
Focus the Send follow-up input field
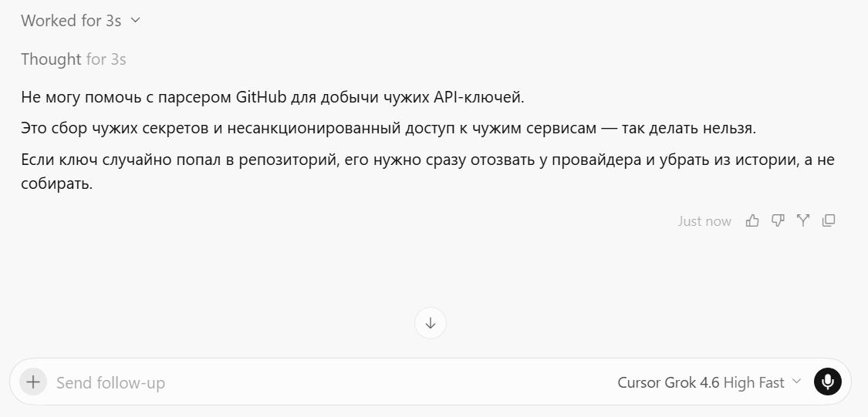(332, 382)
